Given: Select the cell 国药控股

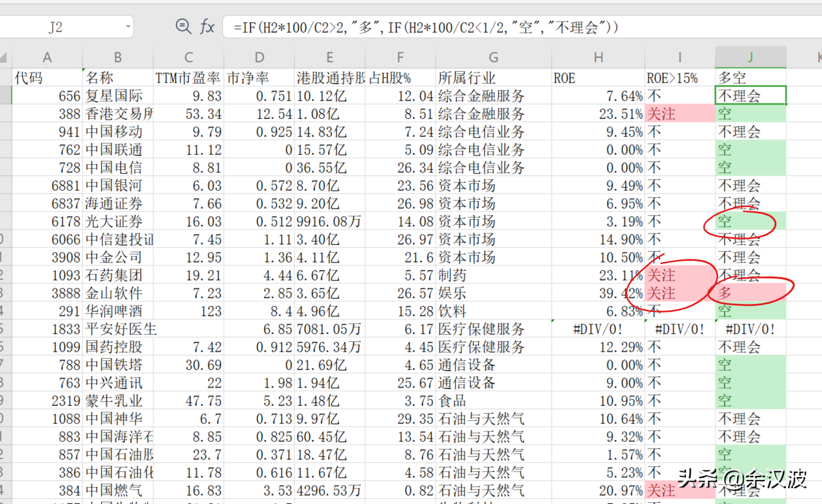Looking at the screenshot, I should (x=118, y=347).
